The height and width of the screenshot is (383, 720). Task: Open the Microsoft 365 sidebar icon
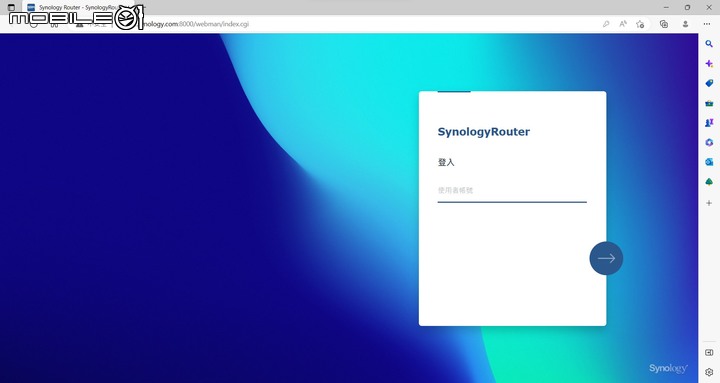click(709, 143)
